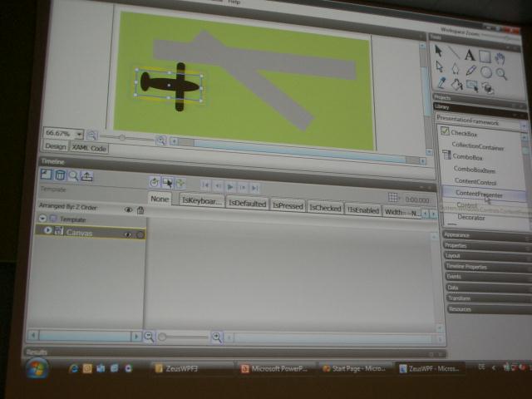Expand the Canvas tree item
Image resolution: width=532 pixels, height=399 pixels.
pyautogui.click(x=48, y=231)
